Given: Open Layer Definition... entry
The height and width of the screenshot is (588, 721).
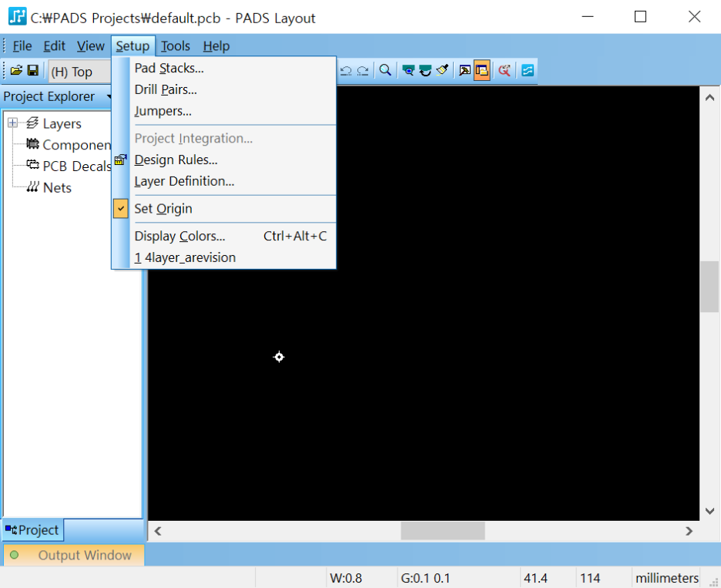Looking at the screenshot, I should coord(224,181).
